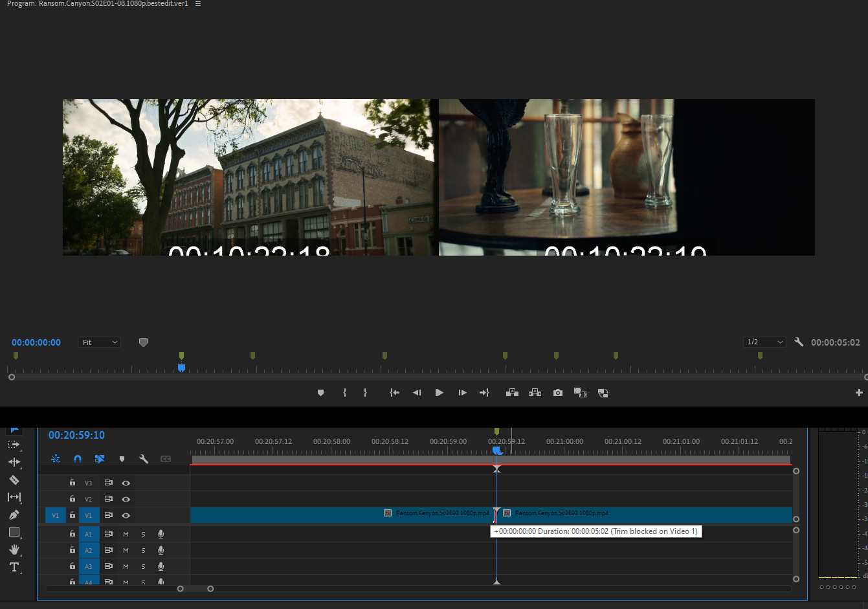Viewport: 868px width, 609px height.
Task: Select the Razor tool
Action: [14, 480]
